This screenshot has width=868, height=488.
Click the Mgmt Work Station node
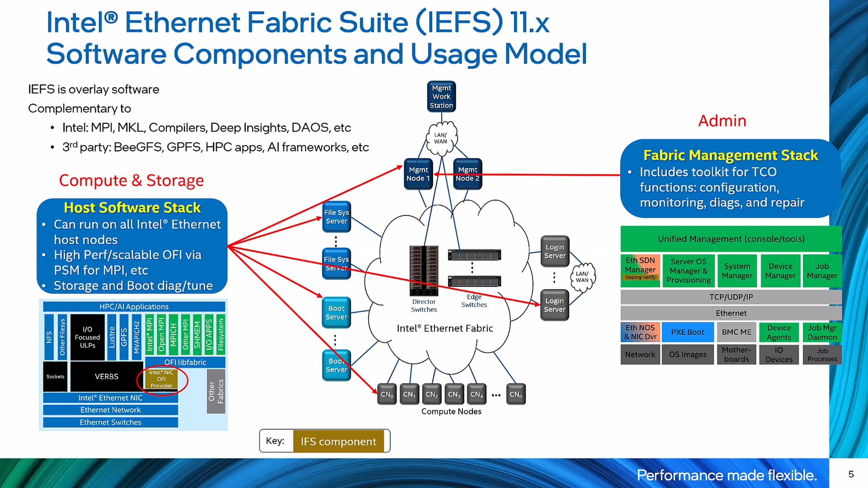[441, 97]
